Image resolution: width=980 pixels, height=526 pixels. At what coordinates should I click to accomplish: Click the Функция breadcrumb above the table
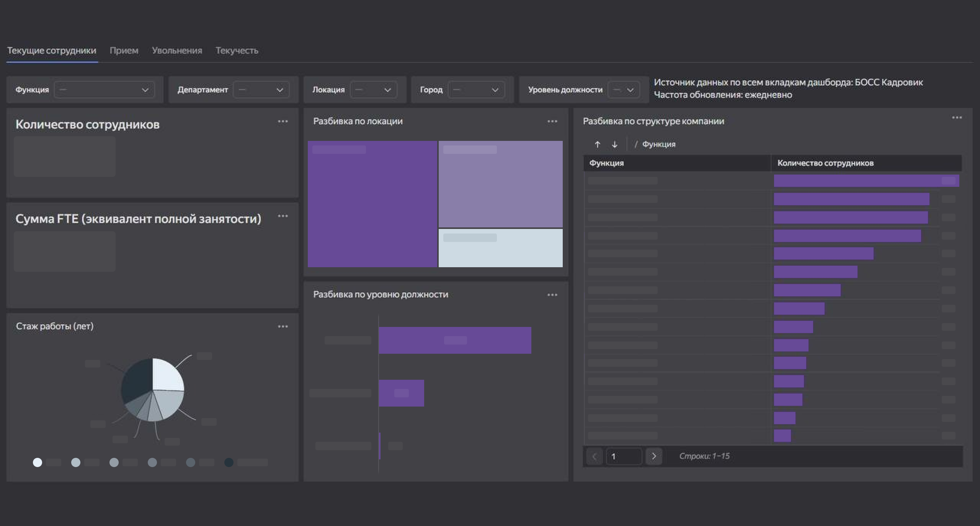[658, 144]
